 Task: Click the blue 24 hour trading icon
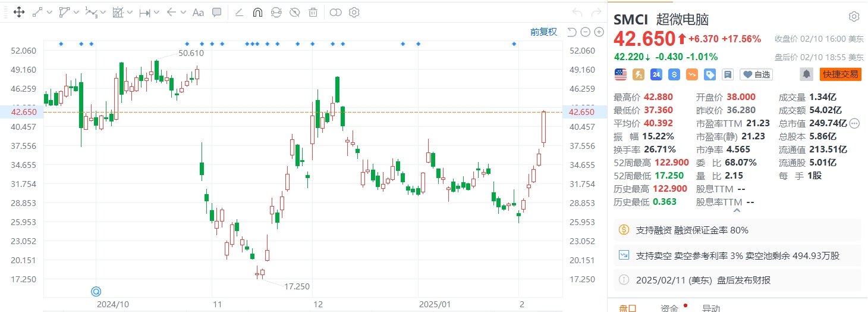(656, 74)
